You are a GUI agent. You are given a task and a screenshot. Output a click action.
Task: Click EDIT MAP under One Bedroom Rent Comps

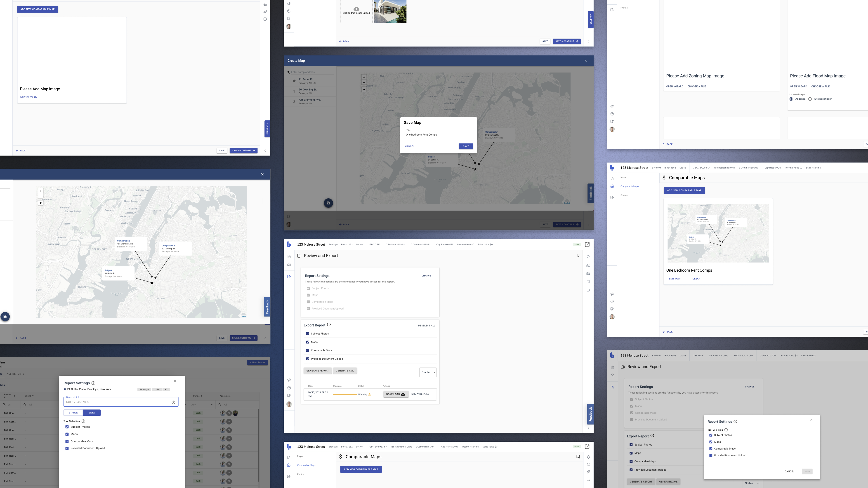click(x=675, y=279)
